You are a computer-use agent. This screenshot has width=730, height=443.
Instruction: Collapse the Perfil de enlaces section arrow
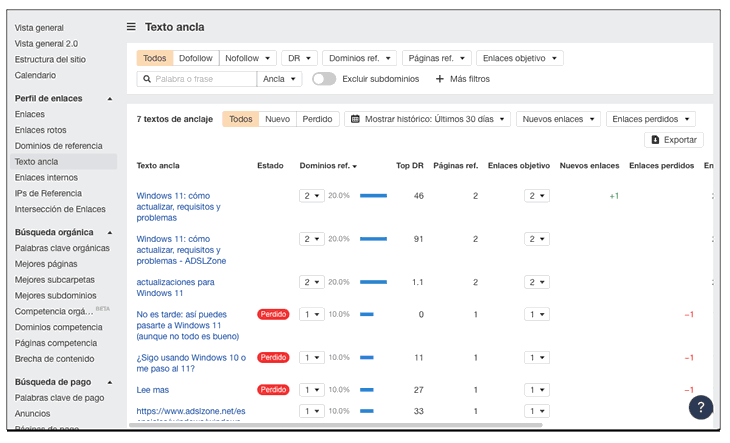(110, 99)
